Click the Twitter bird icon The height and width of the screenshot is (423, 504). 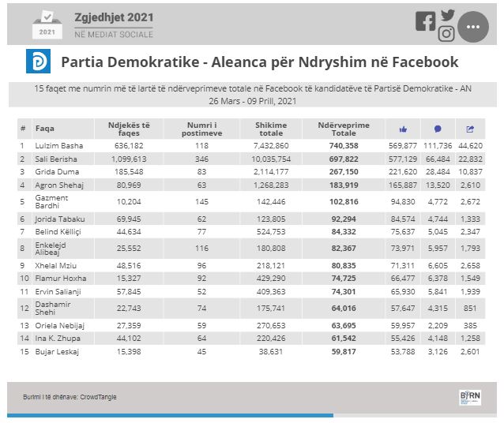[x=448, y=15]
